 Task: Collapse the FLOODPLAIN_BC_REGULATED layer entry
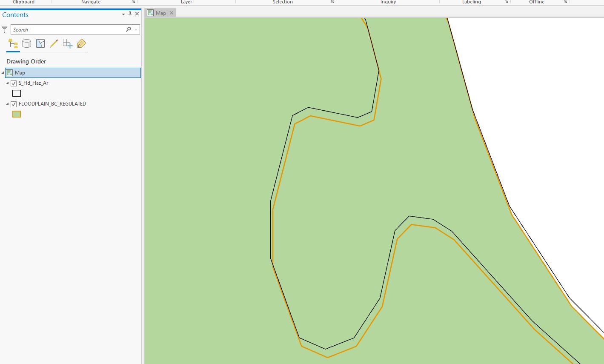[x=7, y=104]
